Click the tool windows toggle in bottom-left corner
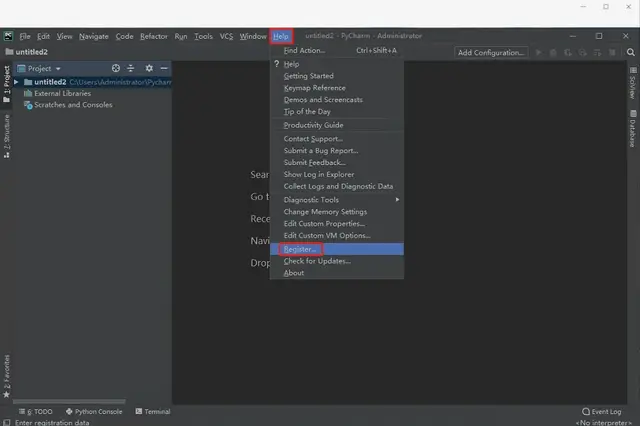Viewport: 640px width, 426px height. [x=7, y=411]
